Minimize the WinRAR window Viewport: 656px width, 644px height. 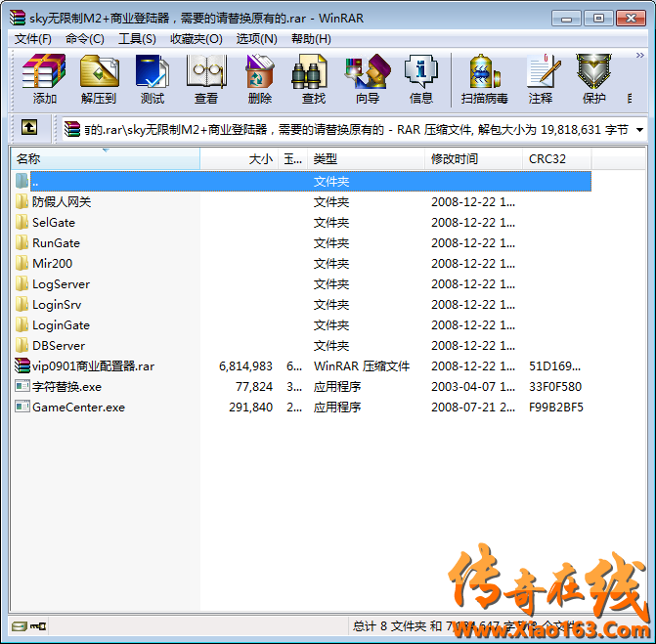(x=566, y=19)
